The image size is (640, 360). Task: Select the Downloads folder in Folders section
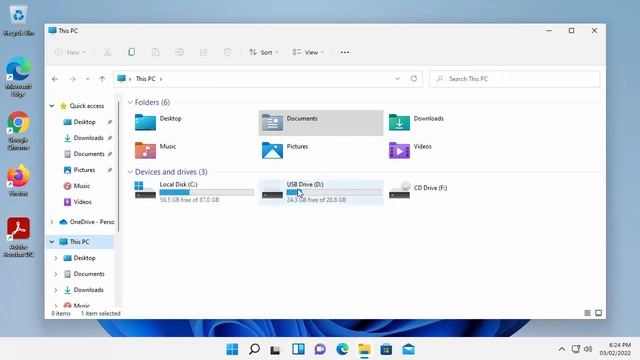pyautogui.click(x=447, y=122)
